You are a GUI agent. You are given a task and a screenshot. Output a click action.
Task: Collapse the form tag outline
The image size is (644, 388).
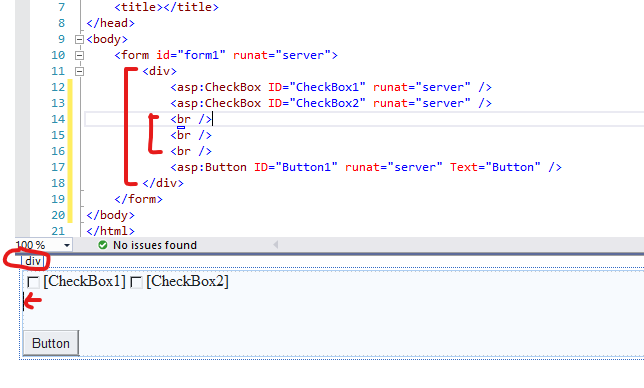[79, 55]
